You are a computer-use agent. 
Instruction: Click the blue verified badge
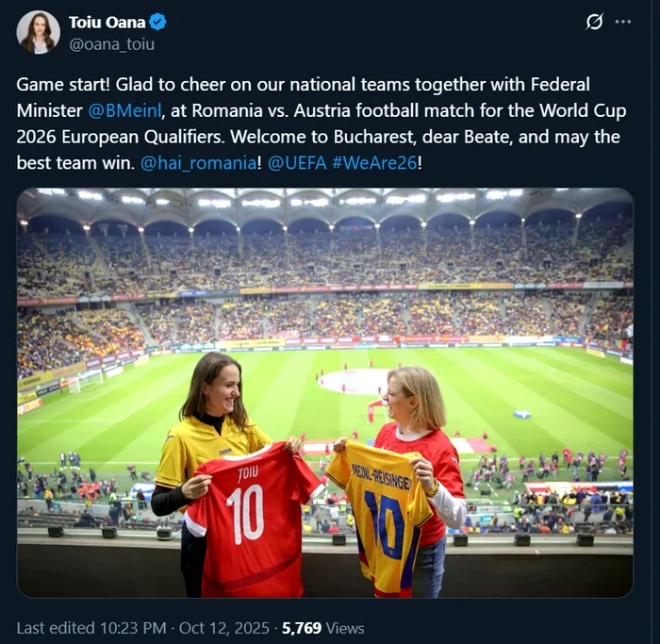click(159, 22)
